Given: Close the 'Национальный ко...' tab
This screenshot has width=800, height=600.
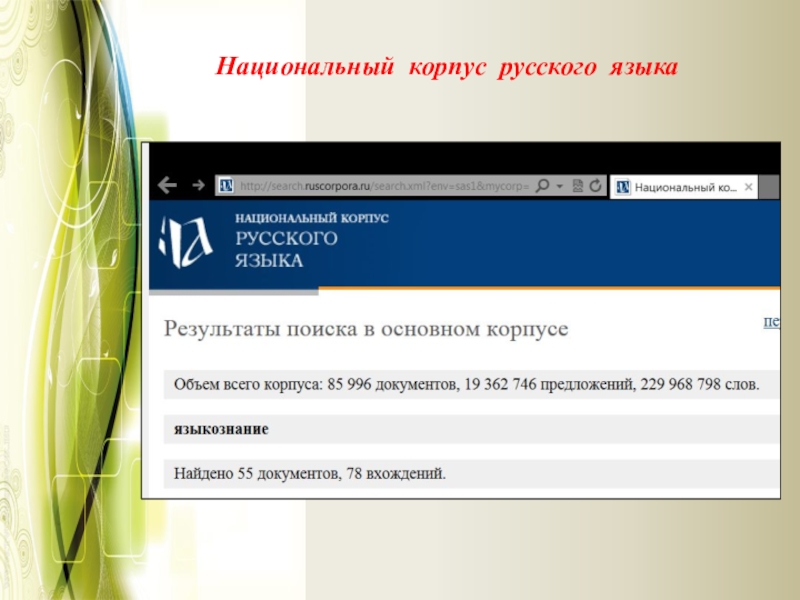Looking at the screenshot, I should (x=748, y=187).
